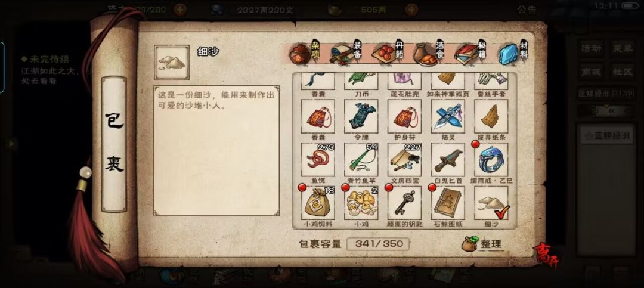Choose the 烟雨戒·乙巳 ring item
Viewport: 644px width, 288px height.
pyautogui.click(x=491, y=160)
